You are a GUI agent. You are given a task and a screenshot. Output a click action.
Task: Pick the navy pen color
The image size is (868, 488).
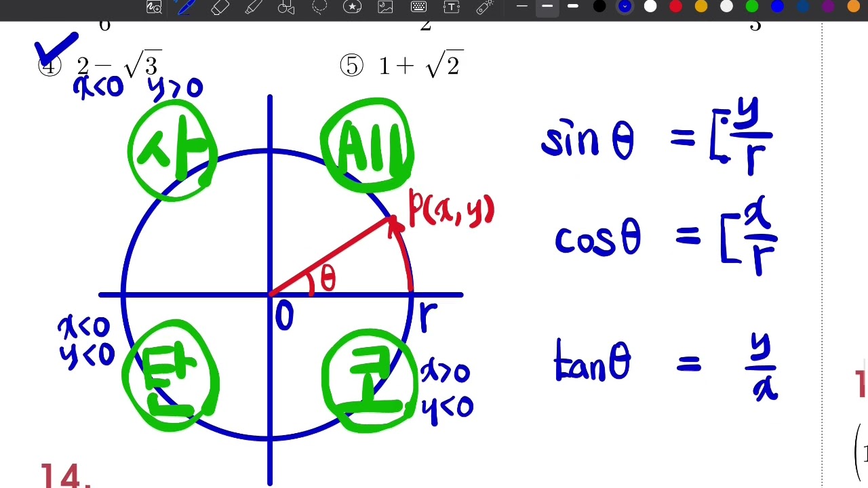tap(803, 7)
